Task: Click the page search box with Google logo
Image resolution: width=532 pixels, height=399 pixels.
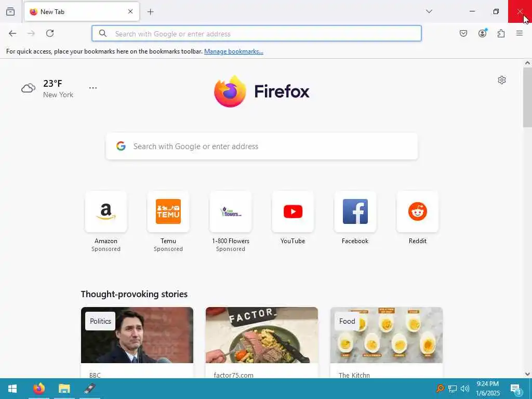Action: (x=262, y=146)
